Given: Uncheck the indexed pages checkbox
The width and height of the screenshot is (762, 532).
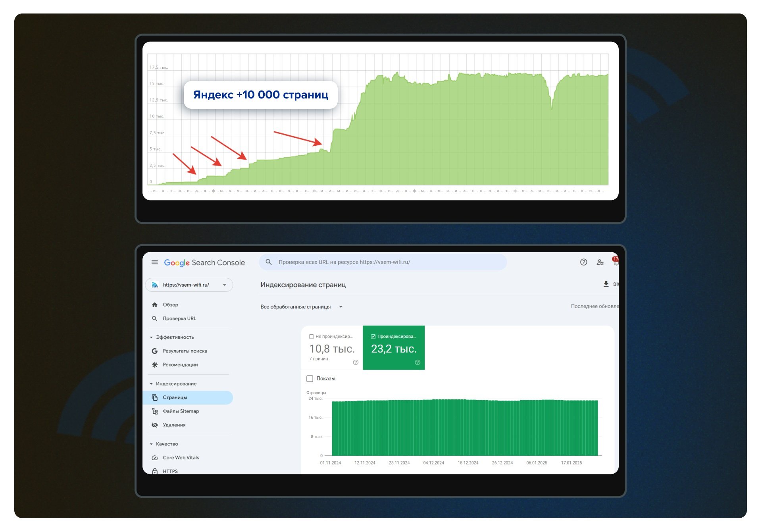Looking at the screenshot, I should tap(373, 337).
